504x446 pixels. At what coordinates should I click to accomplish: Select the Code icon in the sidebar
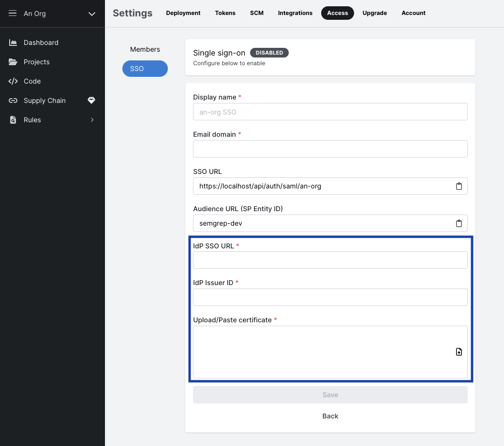point(14,81)
